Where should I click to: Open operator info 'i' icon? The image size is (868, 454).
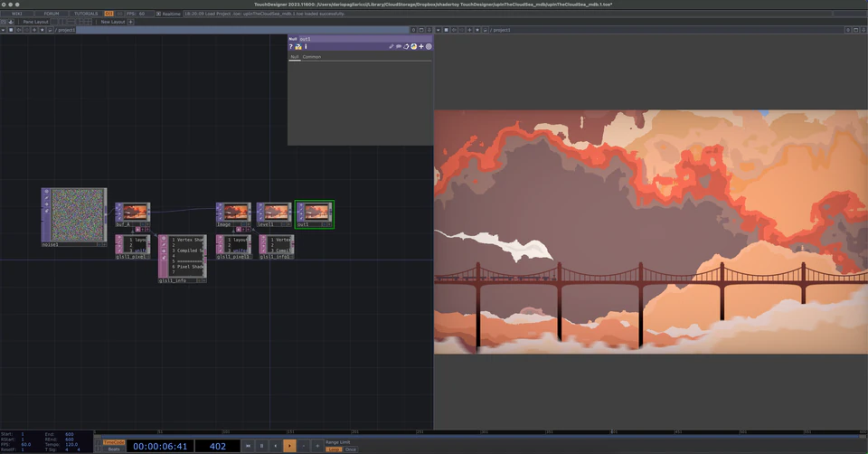click(x=306, y=46)
